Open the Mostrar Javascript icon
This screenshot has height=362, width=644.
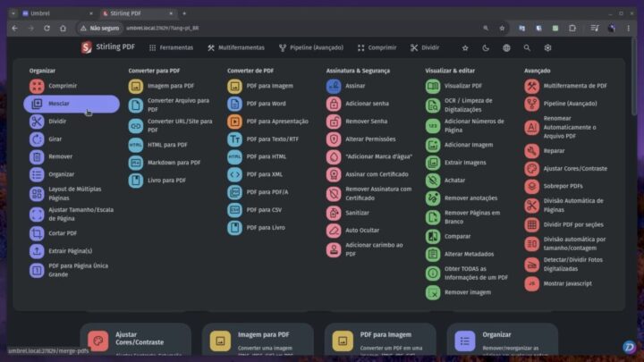532,283
